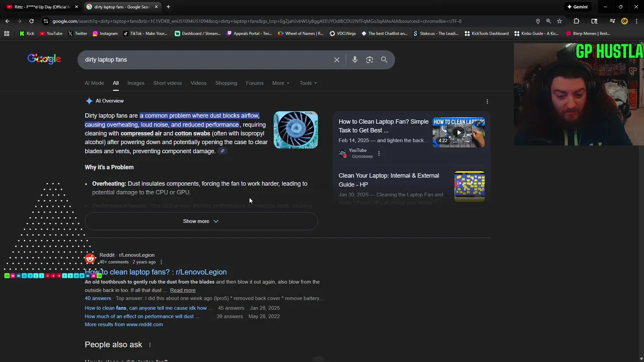Image resolution: width=644 pixels, height=362 pixels.
Task: Open the HP guide thumbnail image
Action: coord(469,187)
